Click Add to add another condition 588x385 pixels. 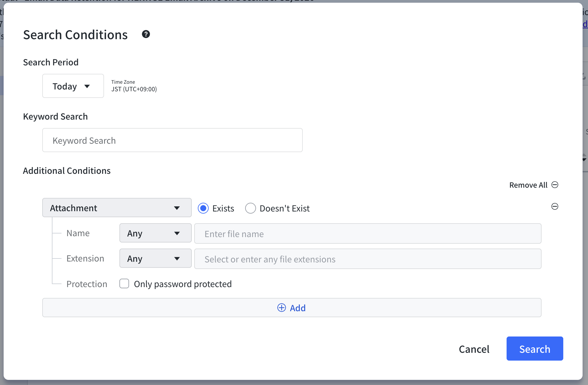coord(292,308)
